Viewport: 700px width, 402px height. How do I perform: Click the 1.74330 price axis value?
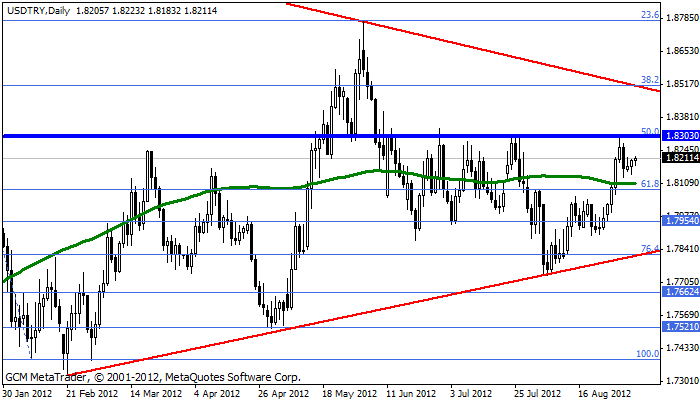[x=682, y=348]
